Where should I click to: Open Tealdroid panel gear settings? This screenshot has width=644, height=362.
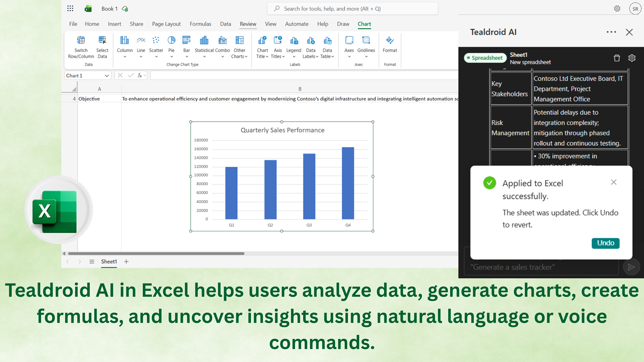pos(632,58)
